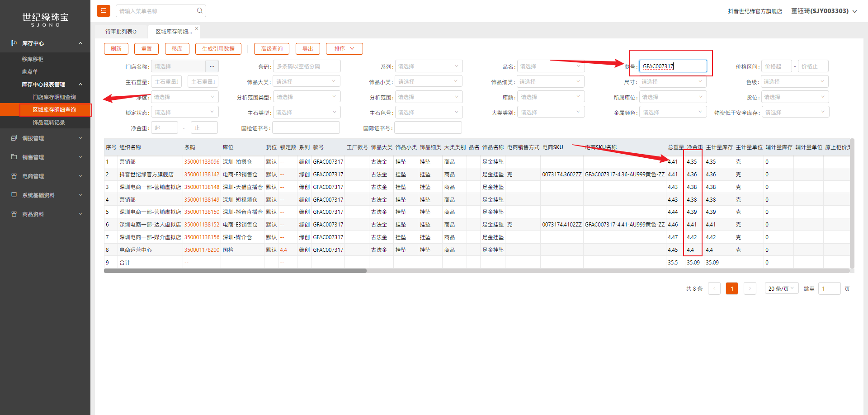868x415 pixels.
Task: Click the 库存中心 flag icon
Action: [x=14, y=43]
